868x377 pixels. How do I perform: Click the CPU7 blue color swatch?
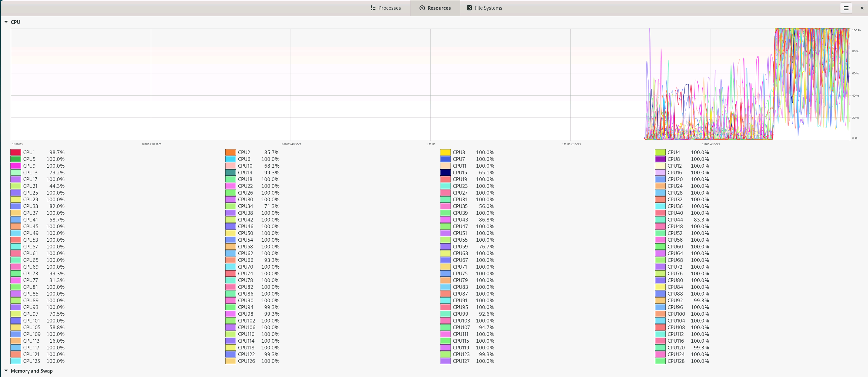pyautogui.click(x=445, y=159)
